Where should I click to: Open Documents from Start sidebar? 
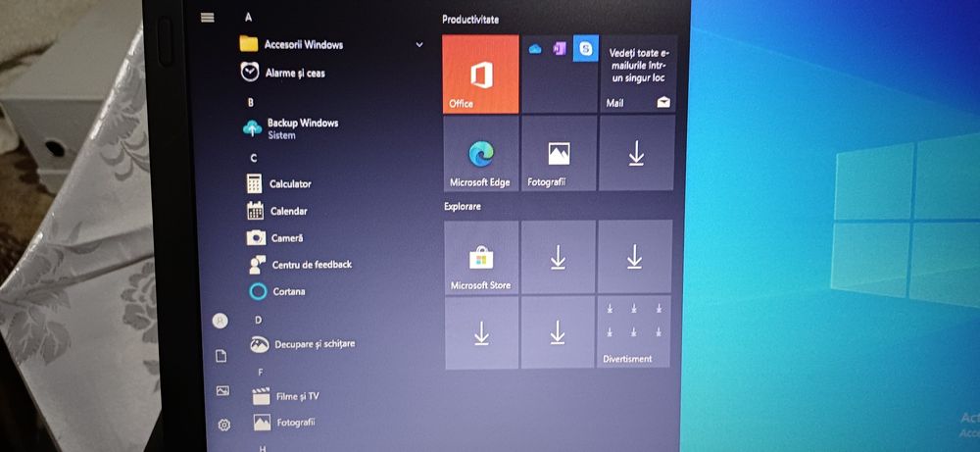pyautogui.click(x=220, y=356)
